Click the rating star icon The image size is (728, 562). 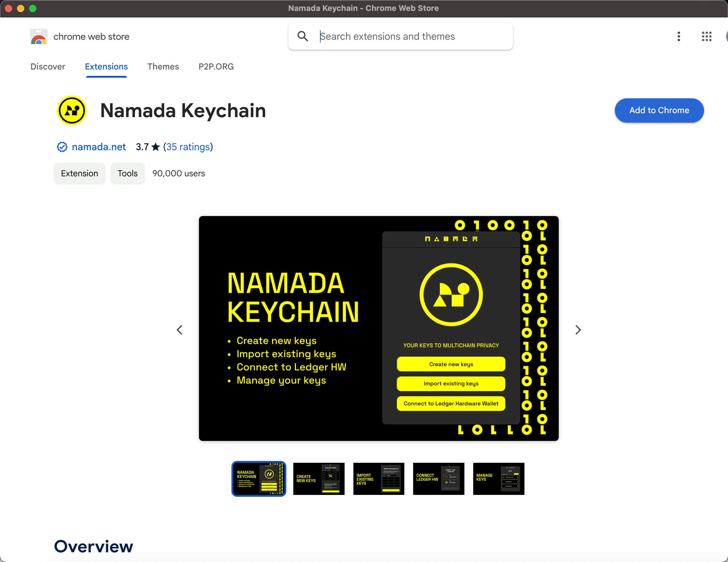(156, 147)
